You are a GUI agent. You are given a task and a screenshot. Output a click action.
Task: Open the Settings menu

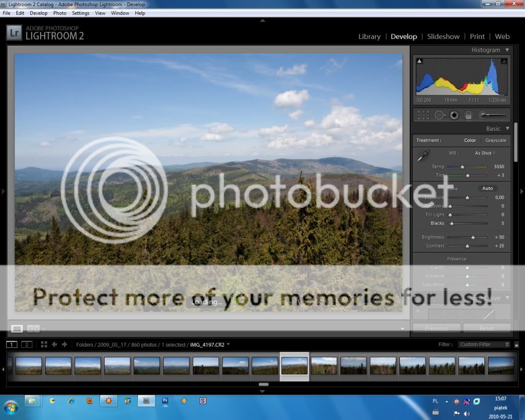click(x=80, y=13)
